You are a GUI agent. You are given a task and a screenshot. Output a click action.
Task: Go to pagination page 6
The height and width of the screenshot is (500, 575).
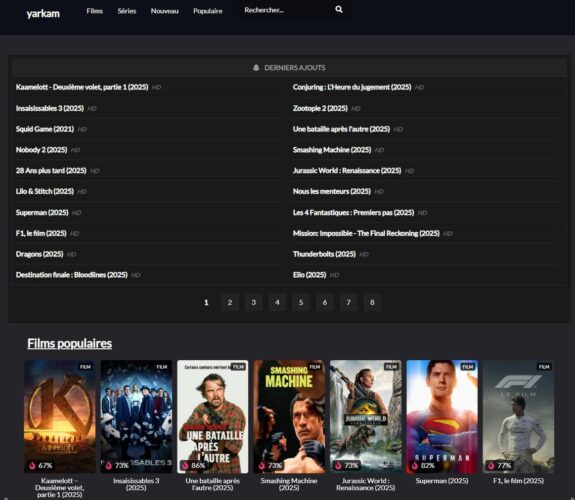[x=325, y=303]
